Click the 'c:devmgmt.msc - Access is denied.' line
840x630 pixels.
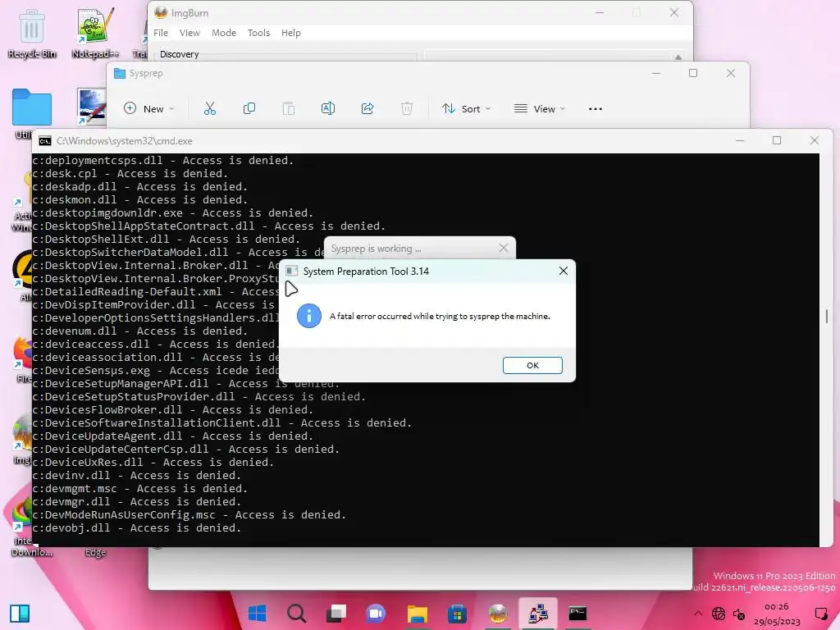coord(139,489)
